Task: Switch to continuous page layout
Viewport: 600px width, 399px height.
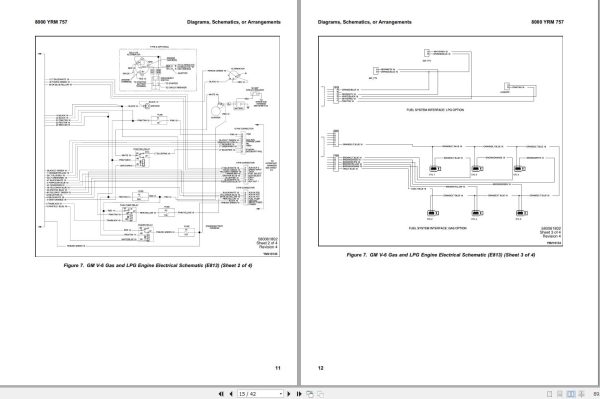Action: click(x=560, y=394)
